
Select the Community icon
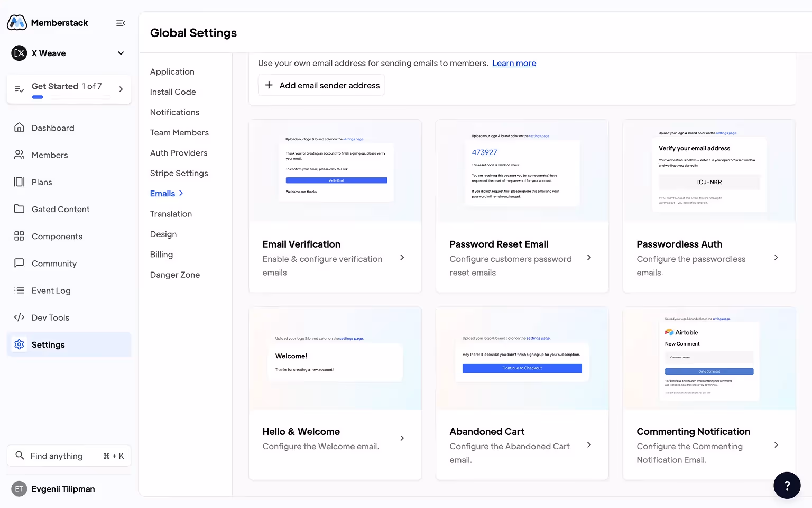19,263
